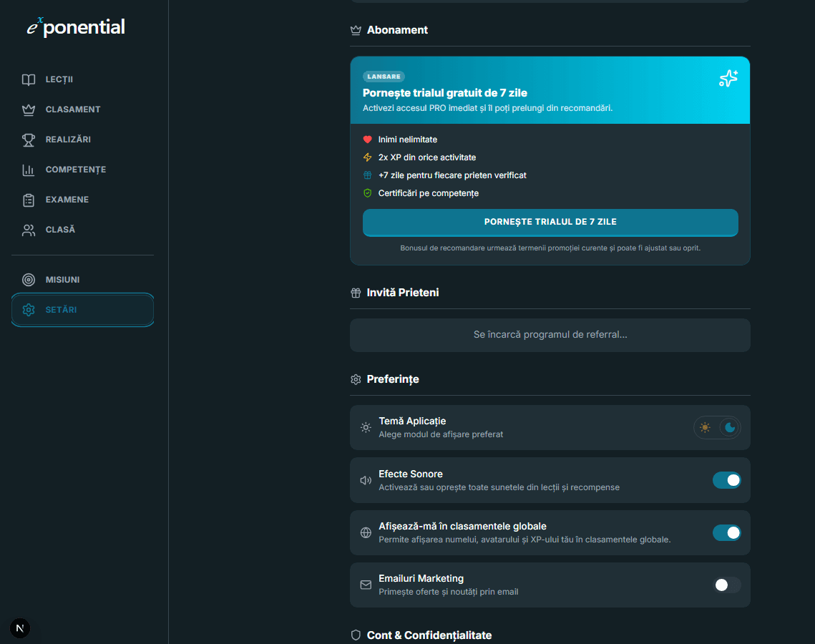The image size is (815, 644).
Task: Click 'Inimi nelimitate' feature text
Action: coord(408,140)
